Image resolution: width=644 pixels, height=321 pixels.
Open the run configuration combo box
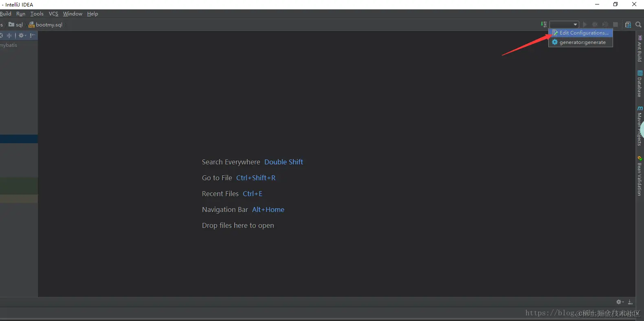pos(564,24)
